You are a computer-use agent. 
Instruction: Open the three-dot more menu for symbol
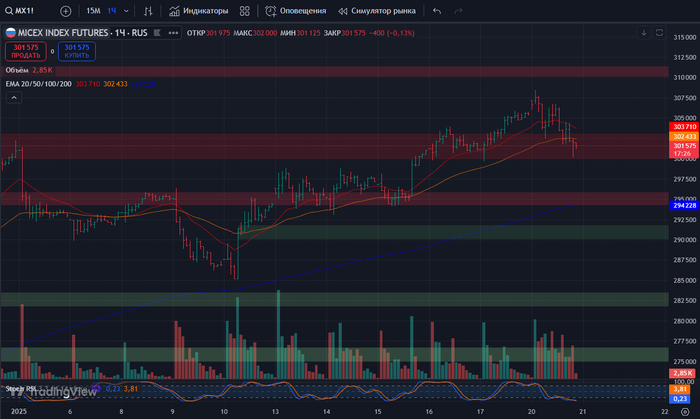(173, 32)
